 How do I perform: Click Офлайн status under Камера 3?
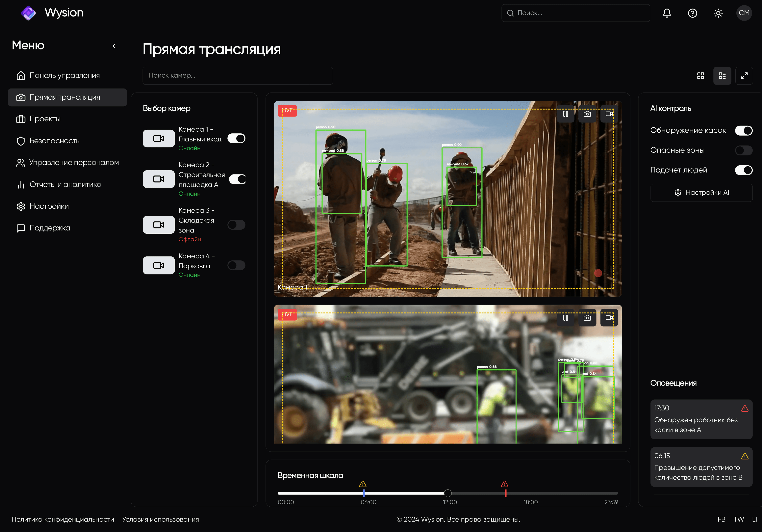point(190,239)
